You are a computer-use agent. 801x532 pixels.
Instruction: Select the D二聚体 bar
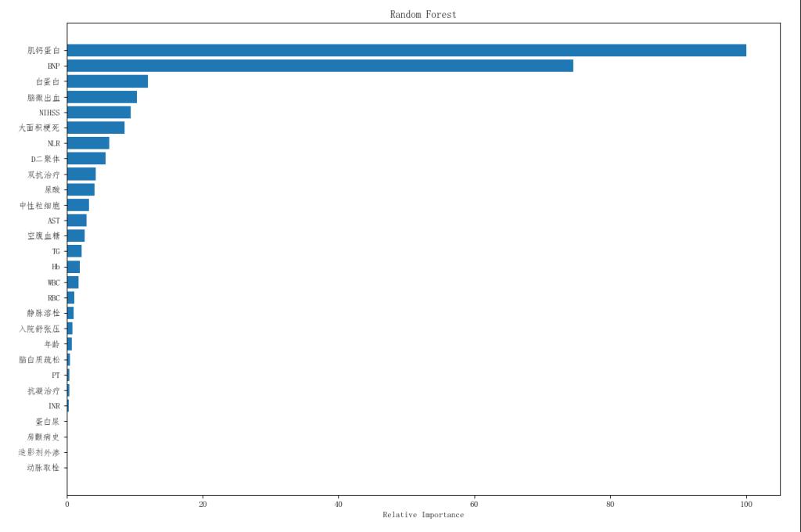(x=86, y=159)
